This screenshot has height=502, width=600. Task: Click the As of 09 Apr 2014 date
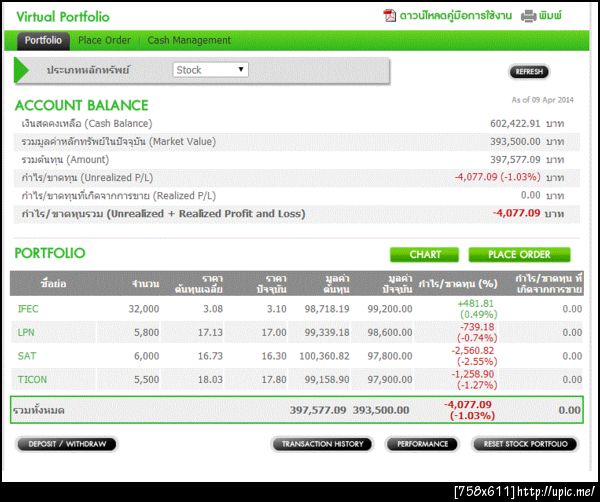[543, 100]
